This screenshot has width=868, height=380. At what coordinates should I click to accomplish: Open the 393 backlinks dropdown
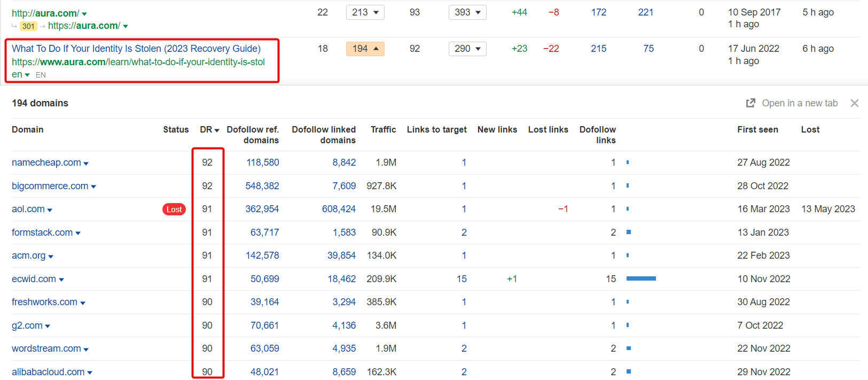[x=467, y=12]
